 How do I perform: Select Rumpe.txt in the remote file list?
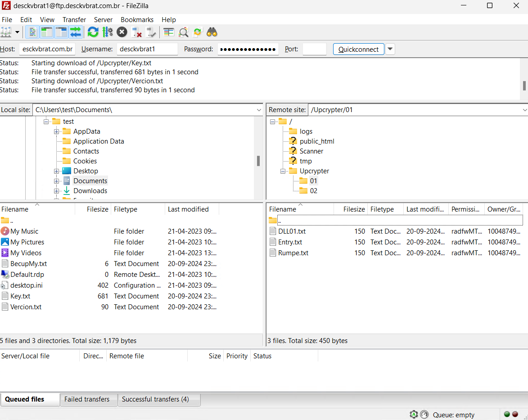pos(293,253)
